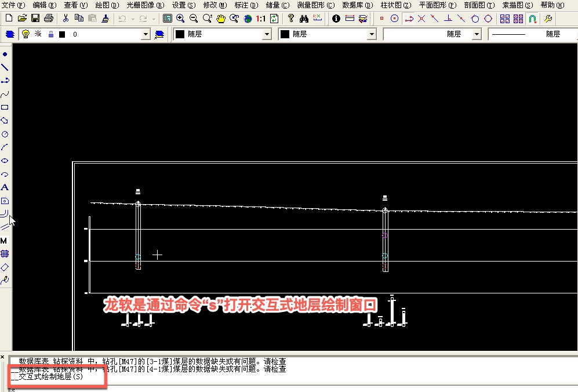The image size is (578, 392).
Task: Select the ellipse drawing tool
Action: pyautogui.click(x=5, y=161)
